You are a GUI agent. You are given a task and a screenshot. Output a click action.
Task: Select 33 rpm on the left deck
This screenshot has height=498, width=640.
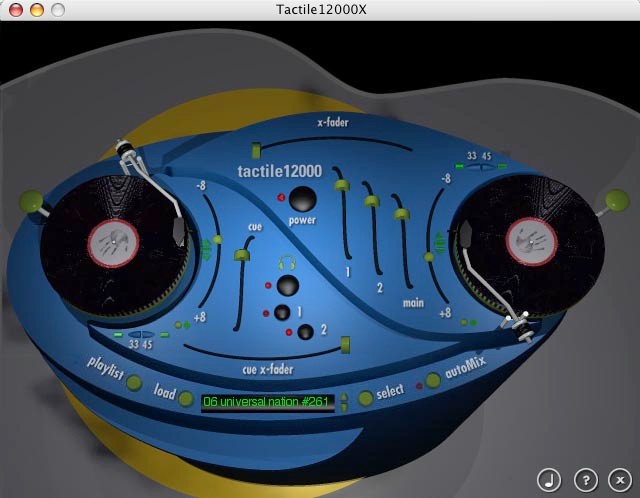click(135, 335)
